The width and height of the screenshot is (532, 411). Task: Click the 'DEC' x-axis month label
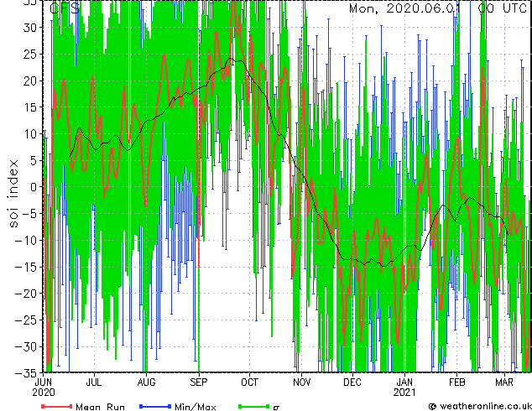pyautogui.click(x=352, y=382)
